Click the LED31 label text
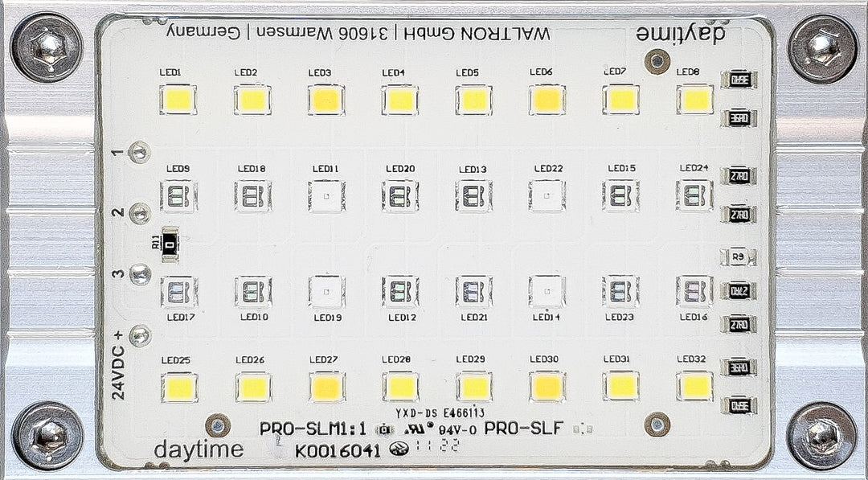The image size is (868, 480). click(618, 359)
